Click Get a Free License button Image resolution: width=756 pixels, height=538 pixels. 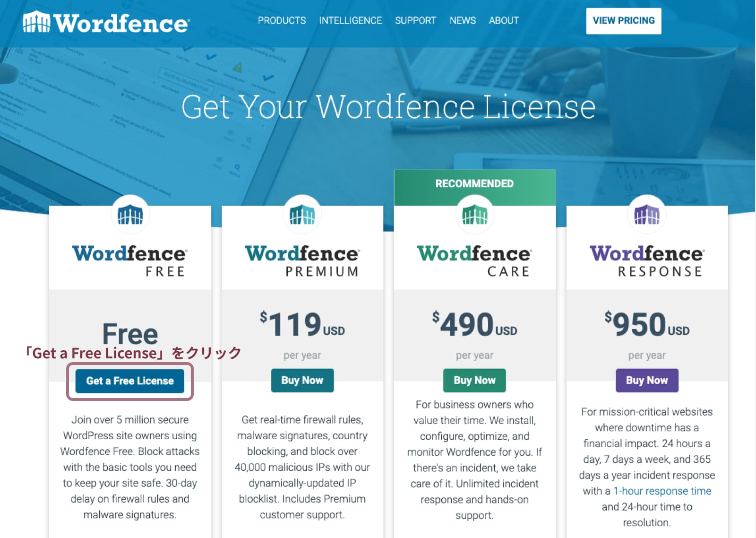pyautogui.click(x=130, y=381)
